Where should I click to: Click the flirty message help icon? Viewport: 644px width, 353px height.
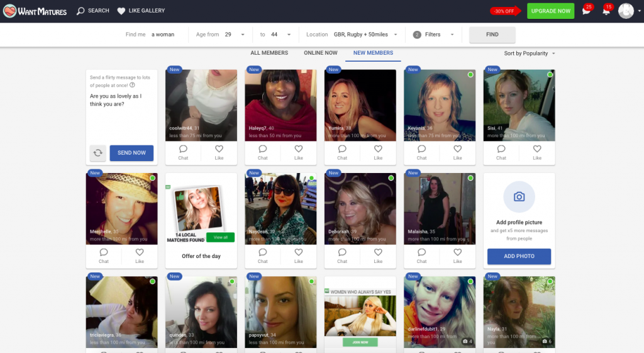tap(132, 85)
